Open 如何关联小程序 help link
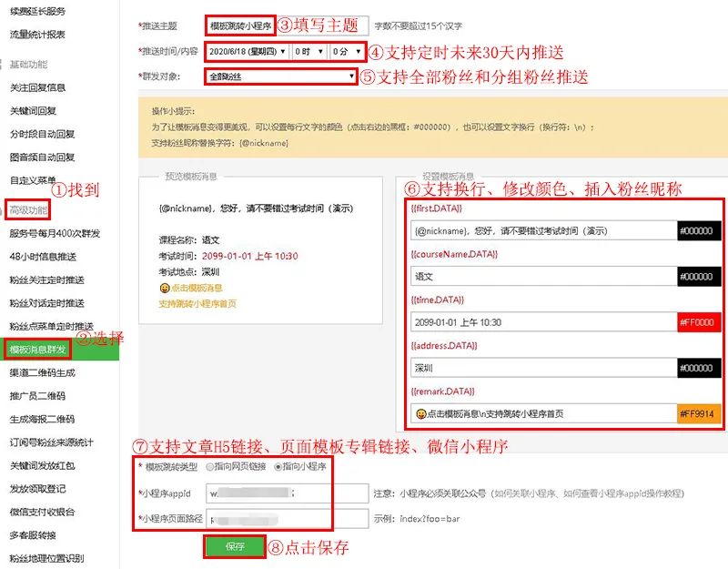728x569 pixels. tap(524, 493)
